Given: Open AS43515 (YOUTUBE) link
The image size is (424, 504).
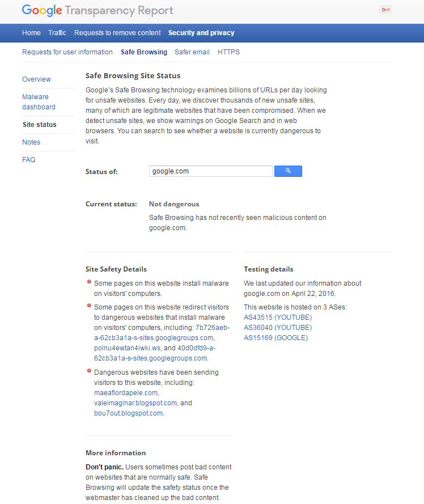Looking at the screenshot, I should pyautogui.click(x=278, y=317).
